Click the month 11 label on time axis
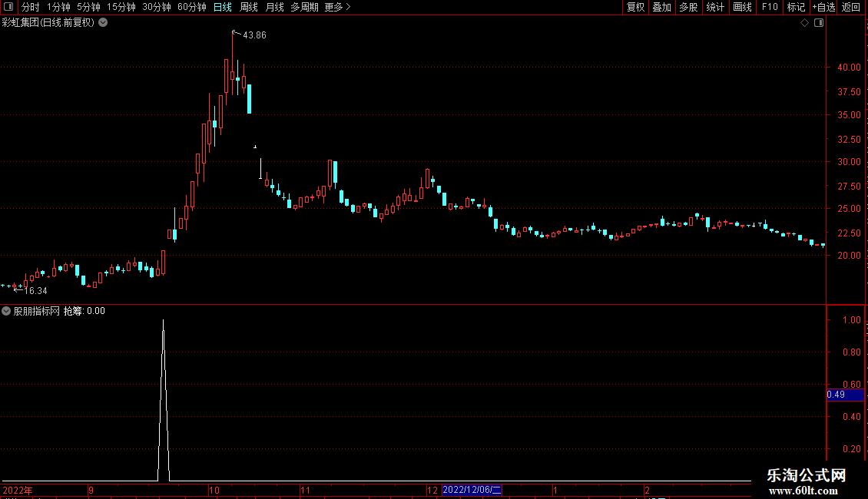This screenshot has height=499, width=868. pos(306,490)
